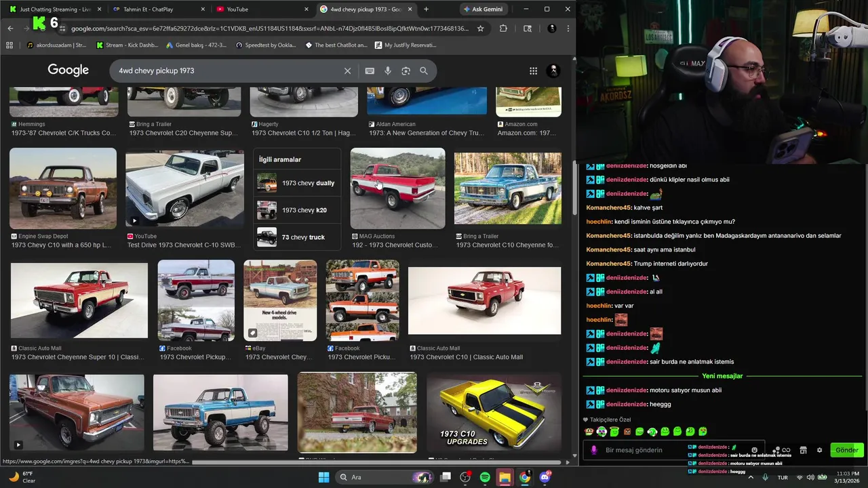
Task: Open Windows Start menu
Action: click(x=323, y=477)
